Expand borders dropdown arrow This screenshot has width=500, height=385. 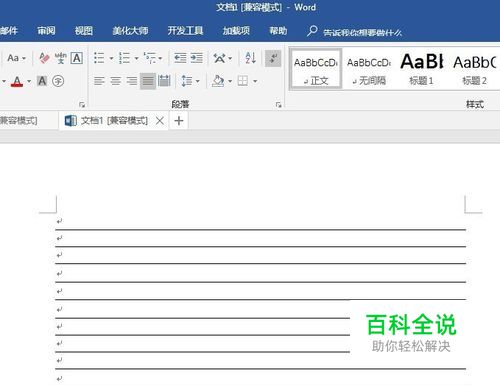[255, 81]
